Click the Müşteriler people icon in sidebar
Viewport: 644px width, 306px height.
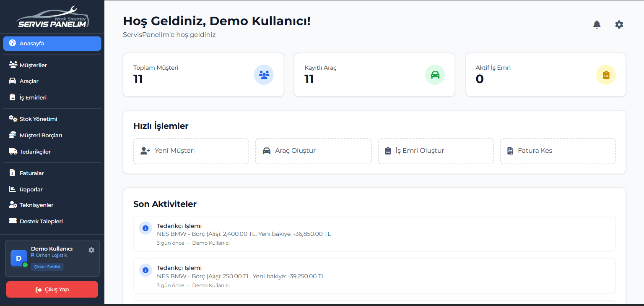tap(13, 65)
